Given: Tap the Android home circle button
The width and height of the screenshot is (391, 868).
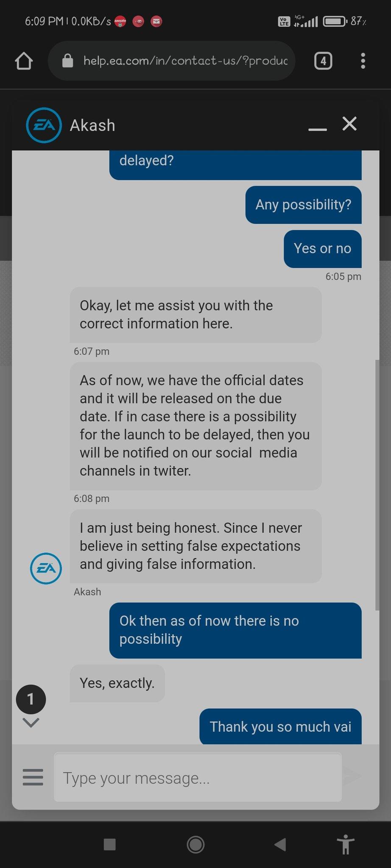Looking at the screenshot, I should click(195, 845).
